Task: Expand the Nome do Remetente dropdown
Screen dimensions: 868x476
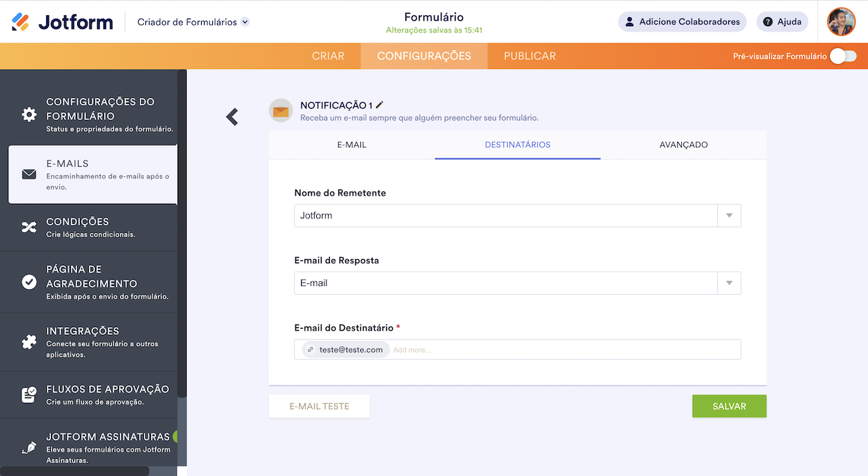Action: tap(729, 216)
